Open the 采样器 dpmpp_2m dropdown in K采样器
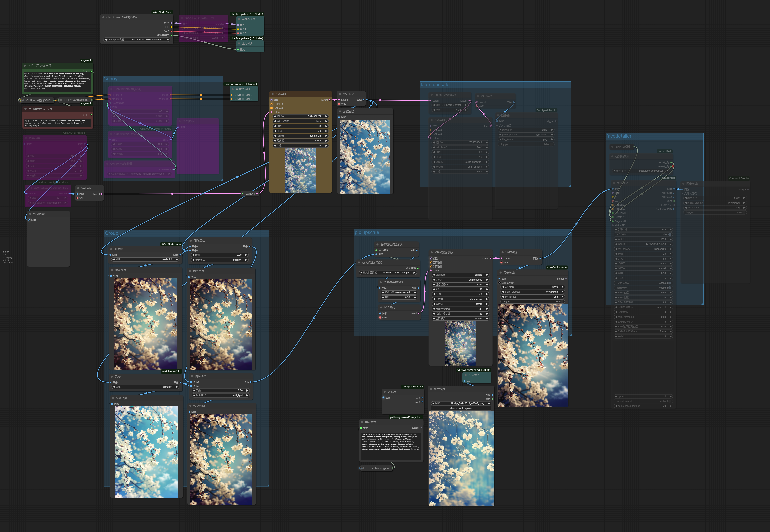The width and height of the screenshot is (770, 532). pos(300,136)
